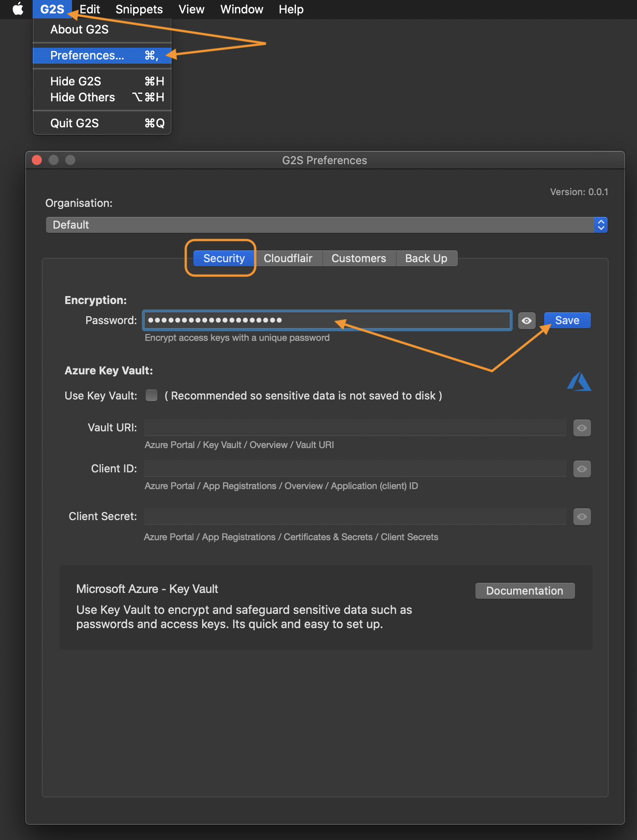Choose About G2S from the menu
The height and width of the screenshot is (840, 637).
tap(102, 30)
